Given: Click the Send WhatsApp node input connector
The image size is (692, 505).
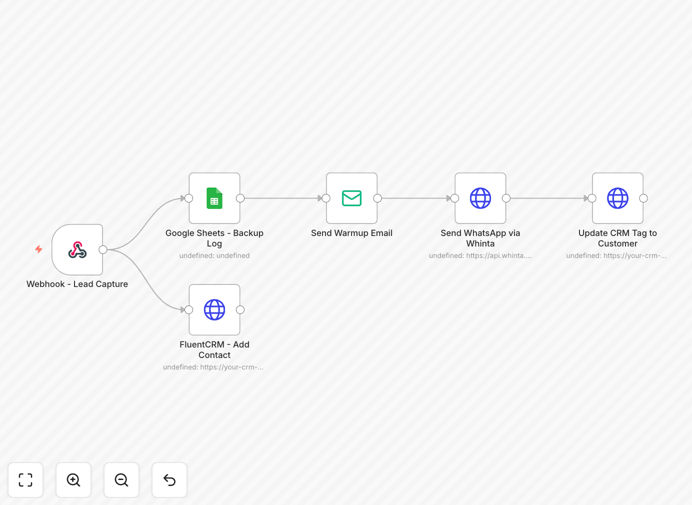Looking at the screenshot, I should [455, 198].
